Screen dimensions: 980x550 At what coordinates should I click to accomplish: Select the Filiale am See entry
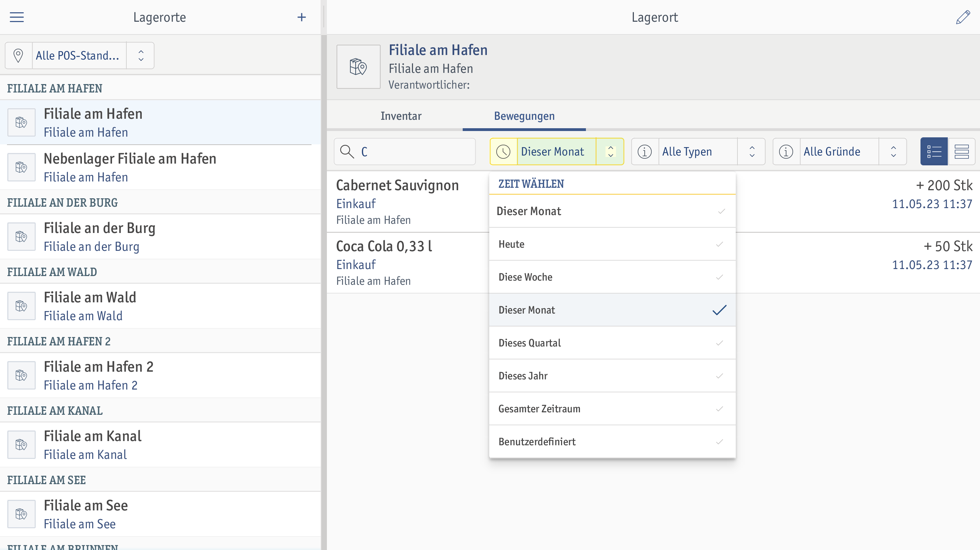pyautogui.click(x=160, y=514)
